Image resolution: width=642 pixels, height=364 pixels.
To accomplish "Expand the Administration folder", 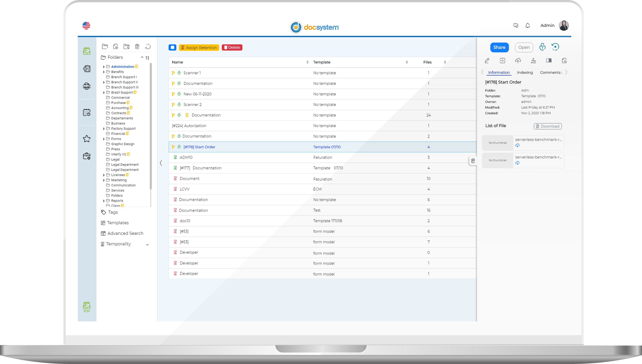I will coord(104,67).
